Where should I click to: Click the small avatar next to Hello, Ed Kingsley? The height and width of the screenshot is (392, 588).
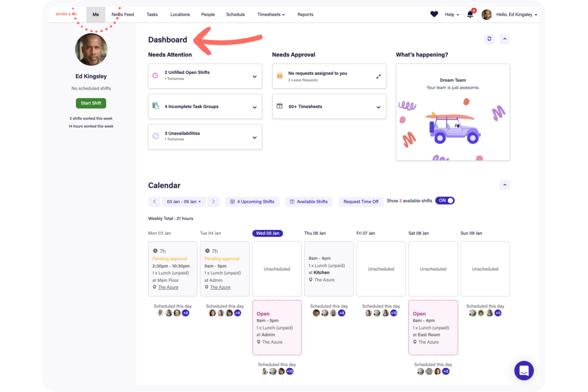[x=487, y=15]
